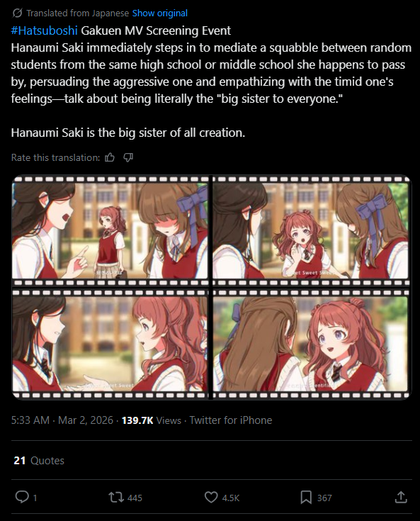The width and height of the screenshot is (420, 521).
Task: Open the tweet timestamp 5:33 AM Mar 2, 2026
Action: click(x=62, y=420)
